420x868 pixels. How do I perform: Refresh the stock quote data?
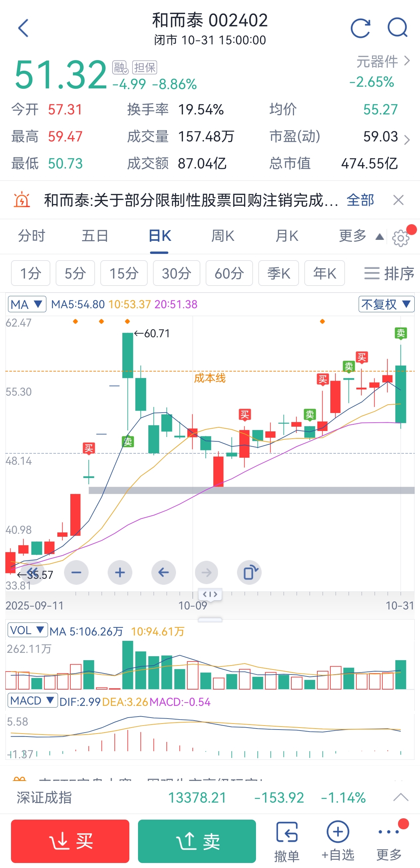[x=360, y=28]
